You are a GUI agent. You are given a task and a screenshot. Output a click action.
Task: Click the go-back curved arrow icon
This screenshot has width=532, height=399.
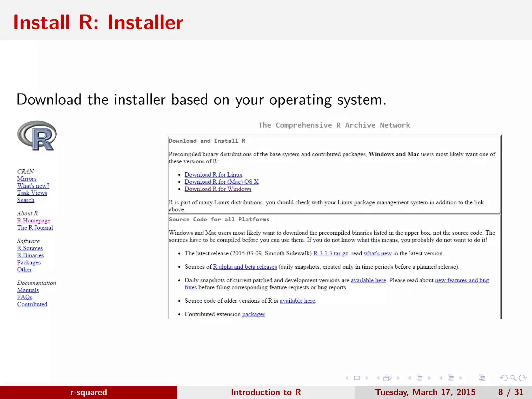pos(504,378)
